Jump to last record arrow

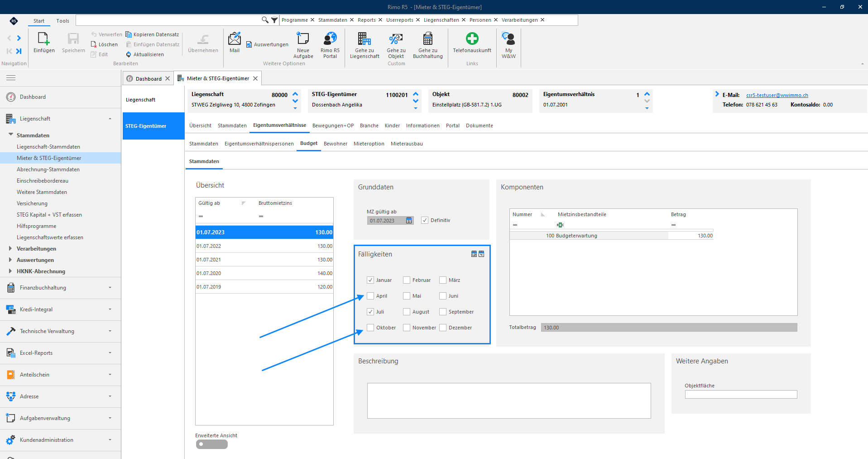[19, 51]
